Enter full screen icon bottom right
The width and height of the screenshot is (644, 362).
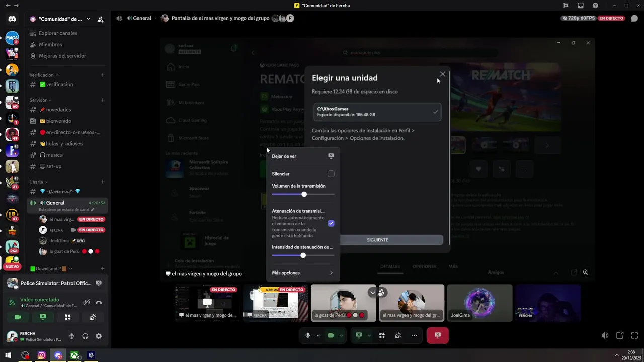(x=634, y=335)
